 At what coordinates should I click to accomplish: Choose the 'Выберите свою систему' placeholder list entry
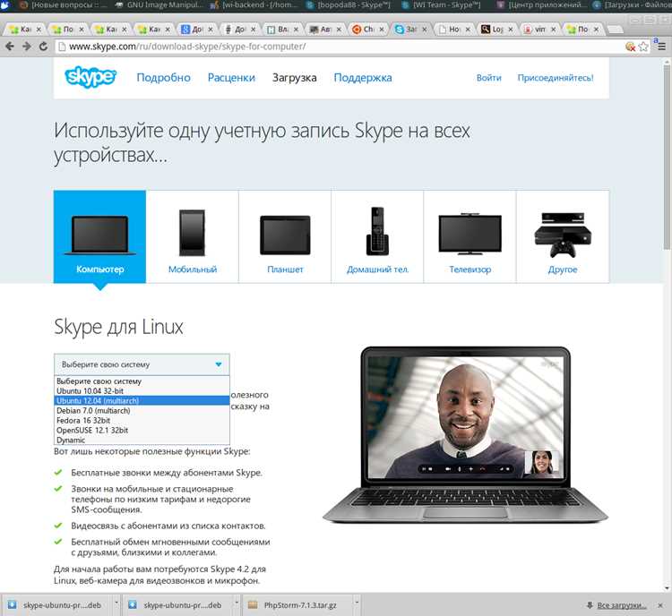pyautogui.click(x=142, y=381)
